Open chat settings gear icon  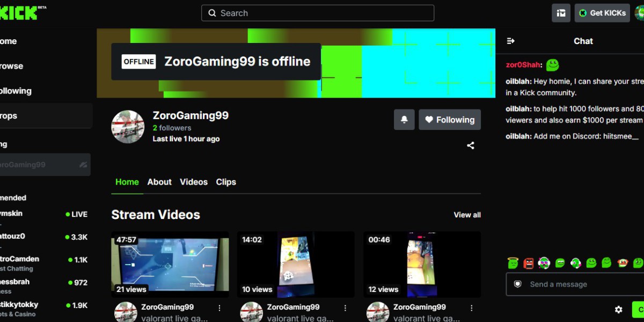pos(619,310)
